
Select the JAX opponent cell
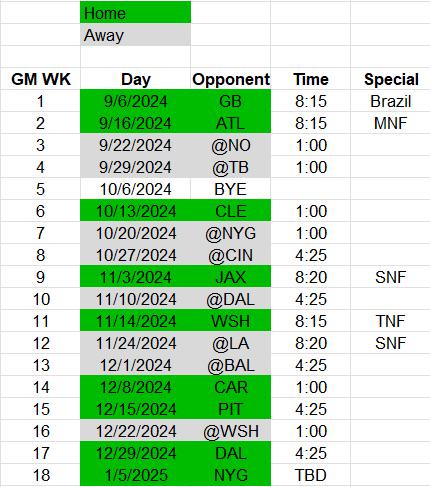231,277
